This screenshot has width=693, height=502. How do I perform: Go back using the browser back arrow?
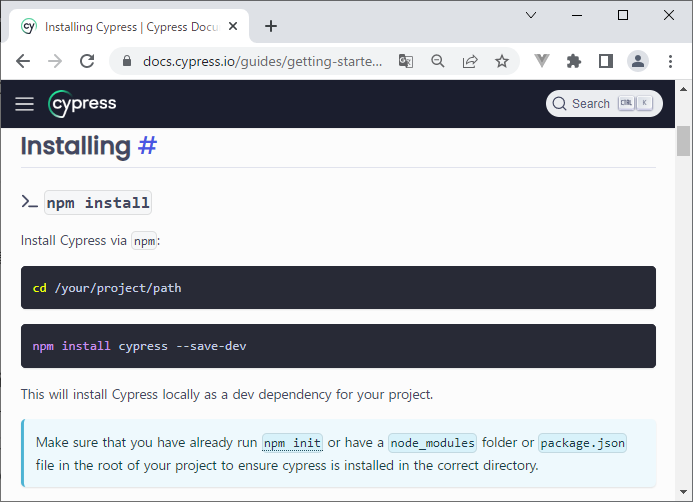[x=23, y=61]
